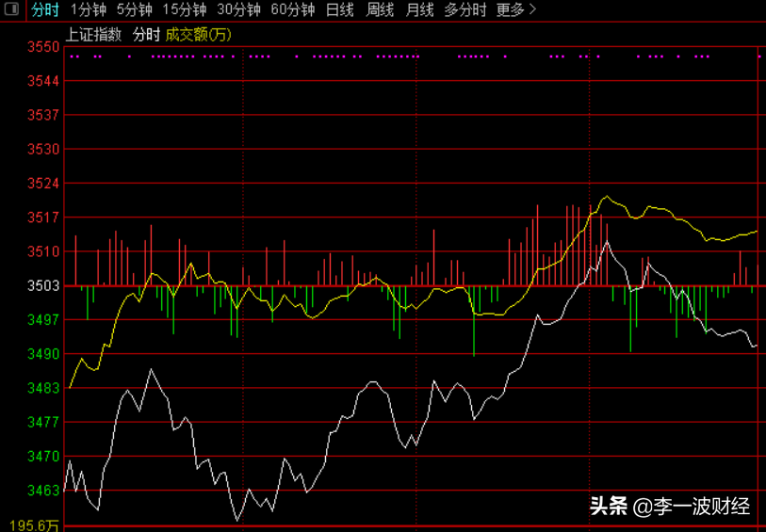Show the 日线 daily chart

pyautogui.click(x=340, y=9)
